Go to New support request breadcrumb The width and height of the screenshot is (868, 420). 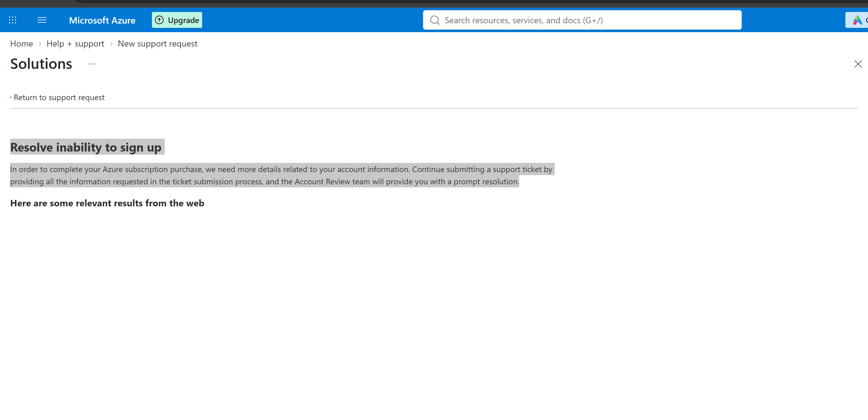coord(157,43)
